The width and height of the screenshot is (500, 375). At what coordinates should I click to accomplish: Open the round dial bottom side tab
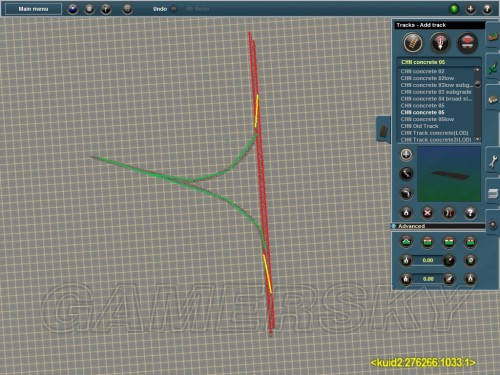coord(493,224)
